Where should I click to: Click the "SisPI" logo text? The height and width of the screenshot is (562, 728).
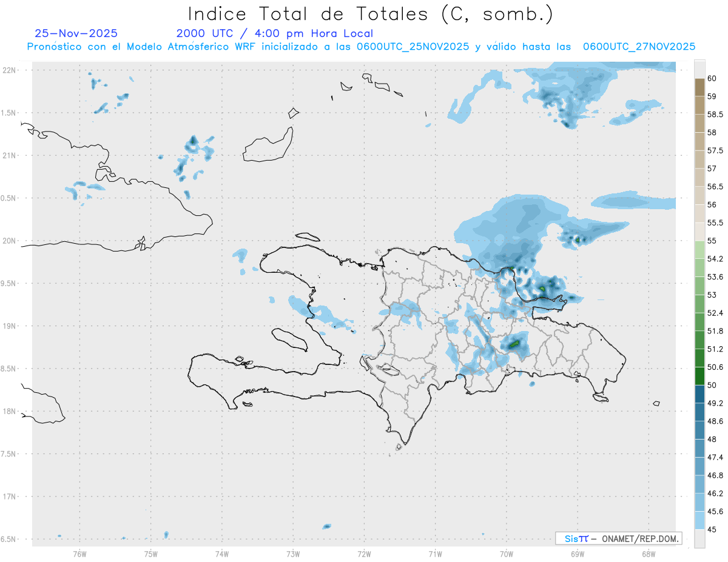576,538
